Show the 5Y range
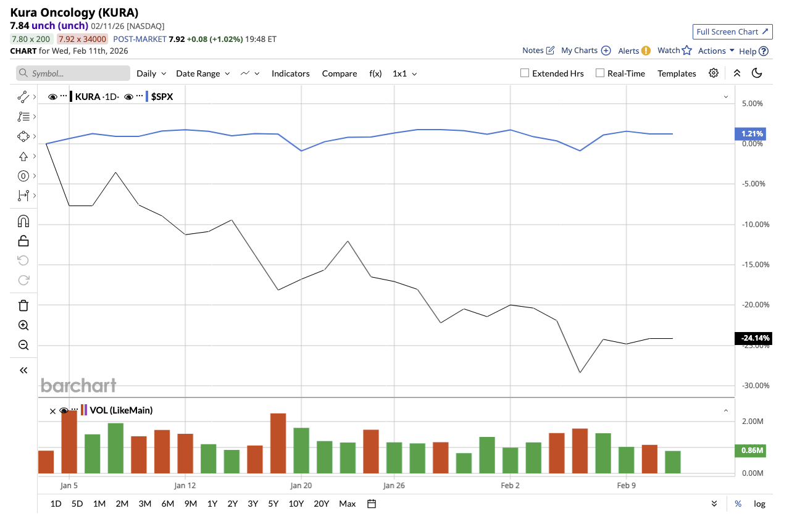 click(x=273, y=504)
